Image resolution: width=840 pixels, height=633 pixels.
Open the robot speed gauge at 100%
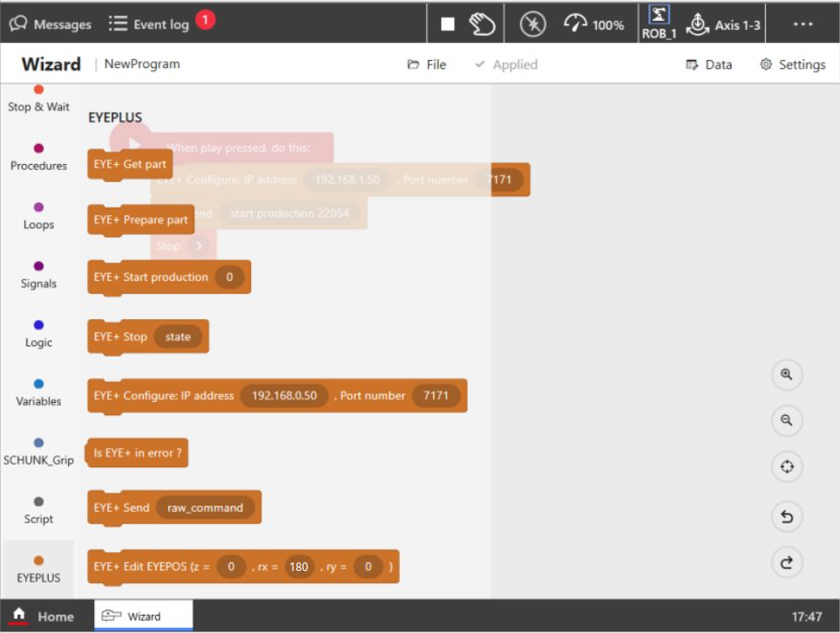click(x=594, y=23)
